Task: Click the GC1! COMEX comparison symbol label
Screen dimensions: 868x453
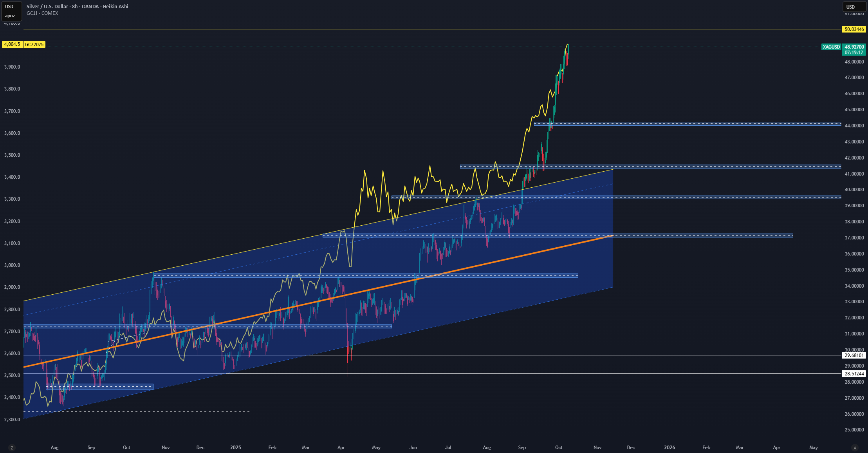Action: coord(42,13)
